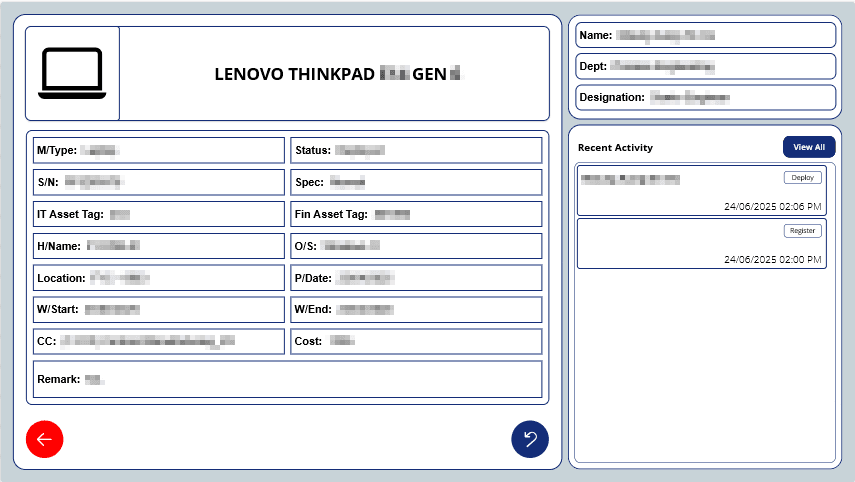Click the red back arrow button
Image resolution: width=855 pixels, height=482 pixels.
44,439
